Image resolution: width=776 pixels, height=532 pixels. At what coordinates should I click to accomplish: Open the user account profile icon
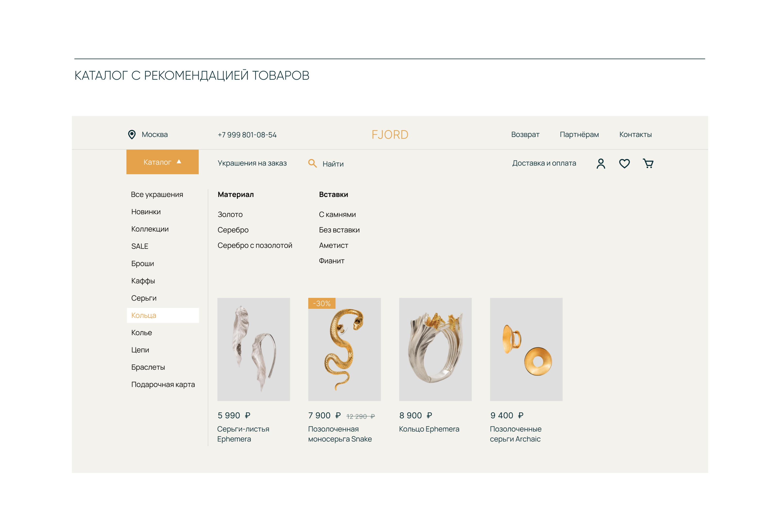pos(600,163)
